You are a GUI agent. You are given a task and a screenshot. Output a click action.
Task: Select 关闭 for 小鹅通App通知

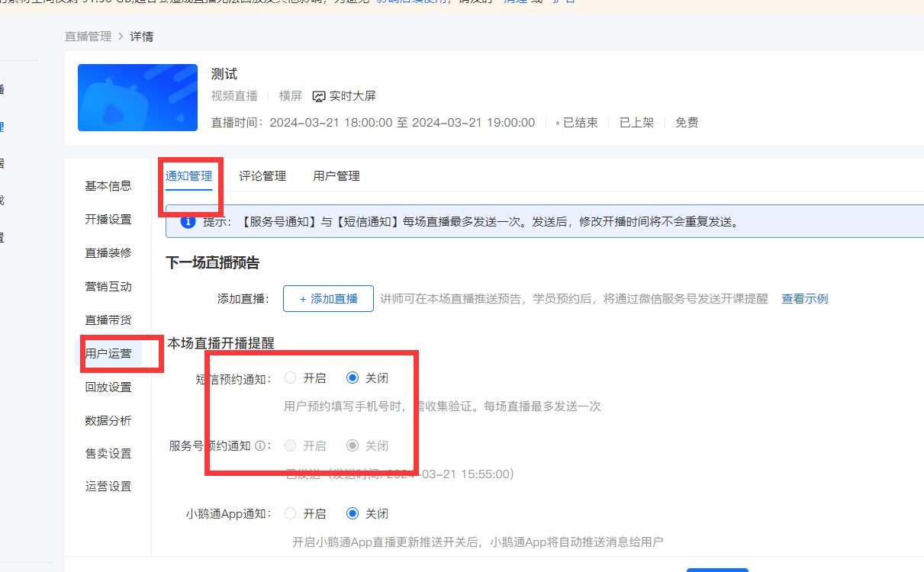click(353, 514)
